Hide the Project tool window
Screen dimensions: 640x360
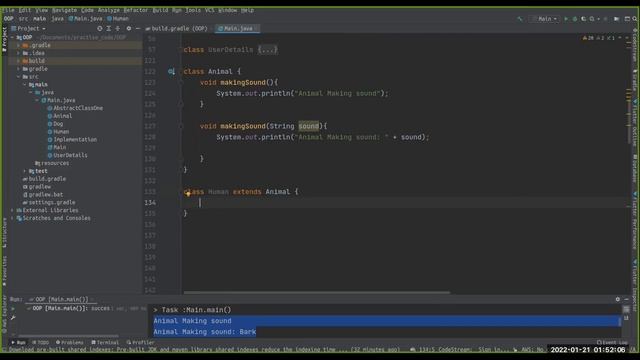138,29
